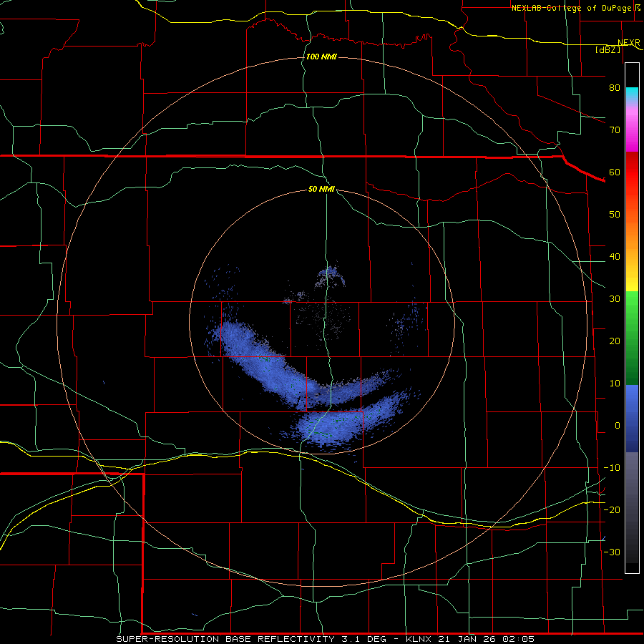Viewport: 644px width, 644px height.
Task: Click the blue segment of the color bar
Action: pyautogui.click(x=632, y=417)
